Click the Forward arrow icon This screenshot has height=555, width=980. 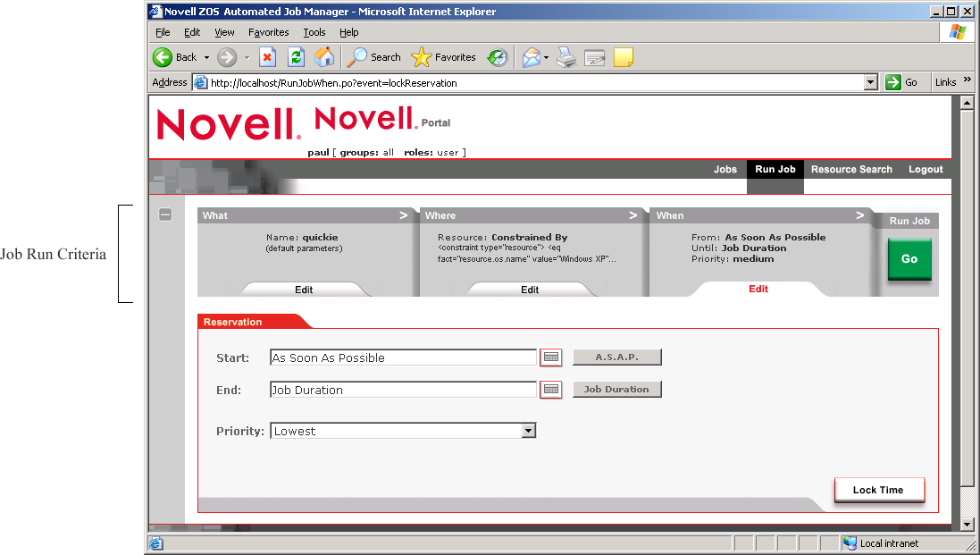227,57
